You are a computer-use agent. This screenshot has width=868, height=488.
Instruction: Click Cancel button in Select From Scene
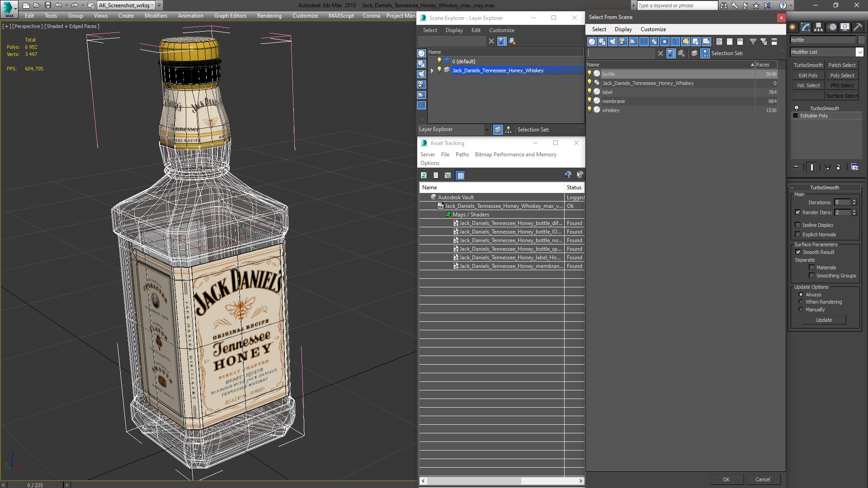click(763, 479)
